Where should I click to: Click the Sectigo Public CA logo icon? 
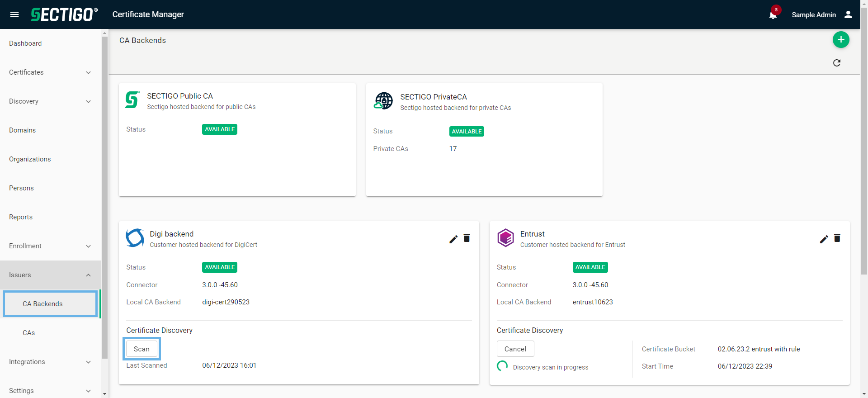tap(132, 99)
